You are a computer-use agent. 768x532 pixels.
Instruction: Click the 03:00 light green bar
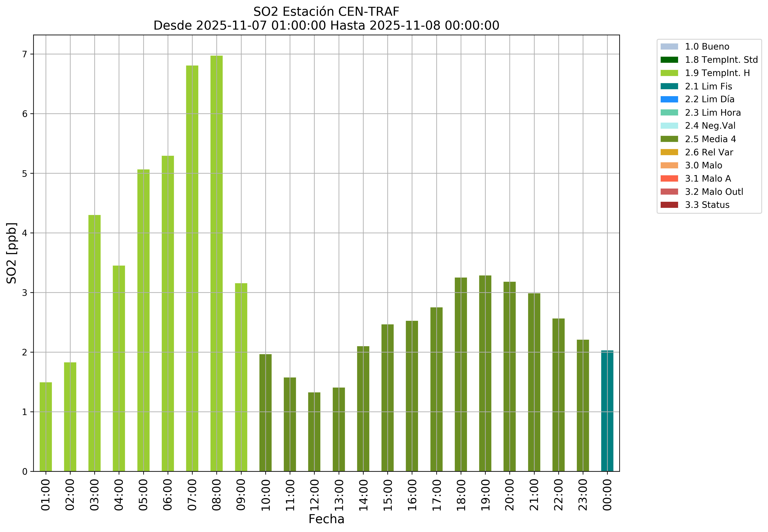(94, 343)
